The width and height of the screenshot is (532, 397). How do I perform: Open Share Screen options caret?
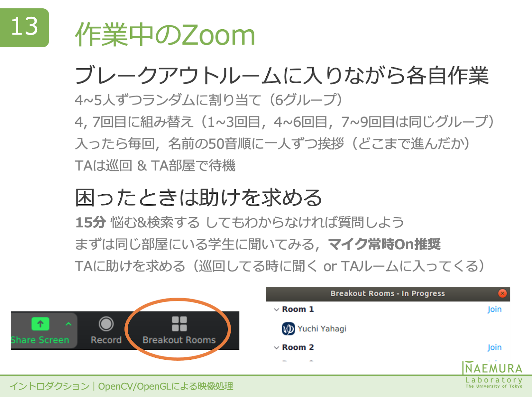click(68, 324)
